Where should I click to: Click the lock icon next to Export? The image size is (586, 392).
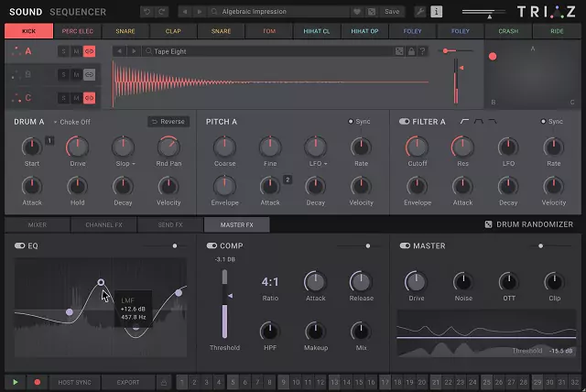tap(164, 383)
